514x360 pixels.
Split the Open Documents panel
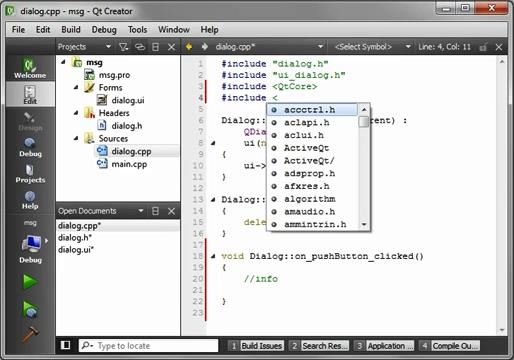[x=155, y=211]
